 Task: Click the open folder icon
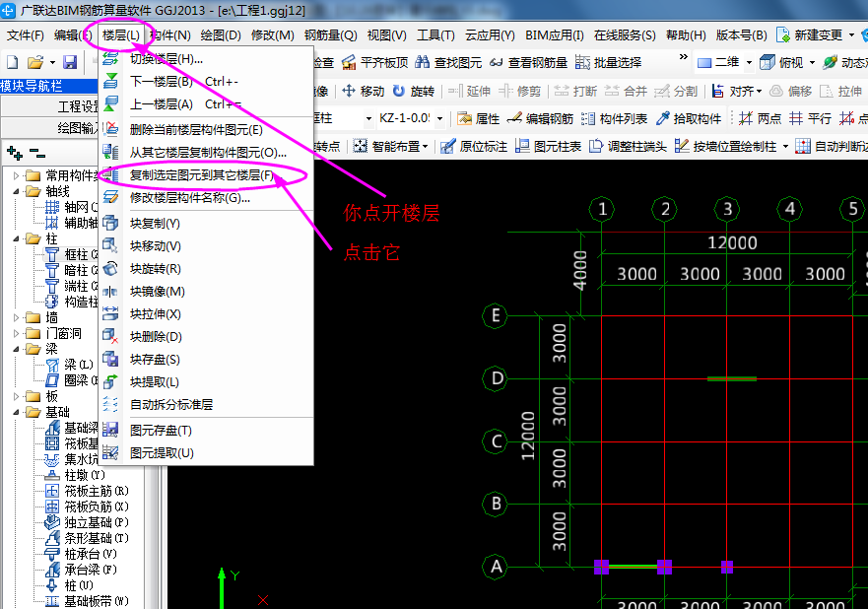point(35,62)
